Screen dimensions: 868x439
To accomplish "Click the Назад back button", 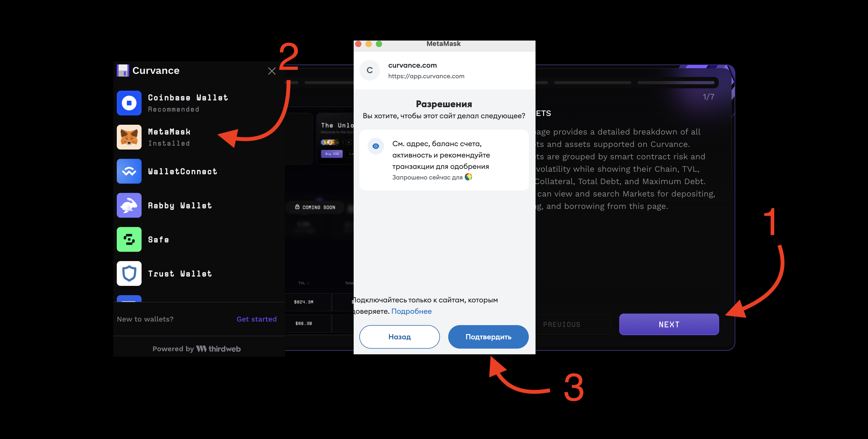I will (400, 336).
